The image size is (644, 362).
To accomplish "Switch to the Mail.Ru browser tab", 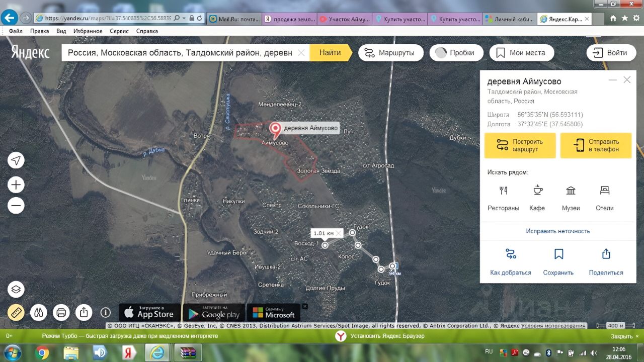I will 233,19.
